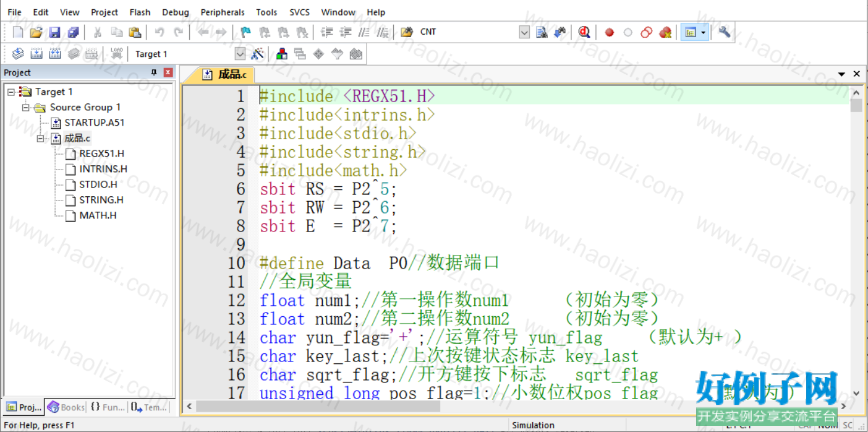Switch to the Templates bottom tab
This screenshot has width=868, height=432.
pos(148,407)
